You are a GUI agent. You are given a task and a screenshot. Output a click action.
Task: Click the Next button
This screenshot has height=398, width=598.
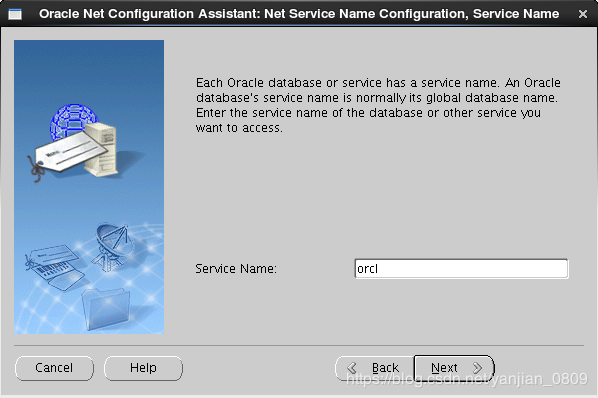[454, 368]
